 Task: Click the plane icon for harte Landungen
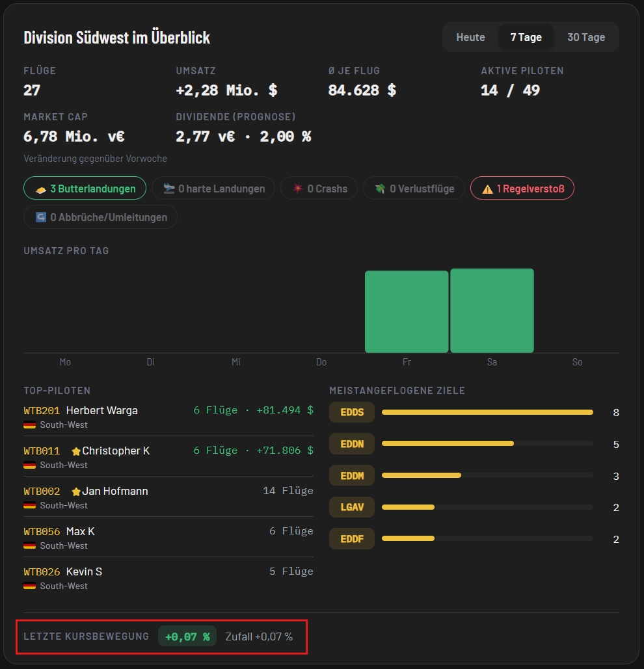[x=169, y=189]
